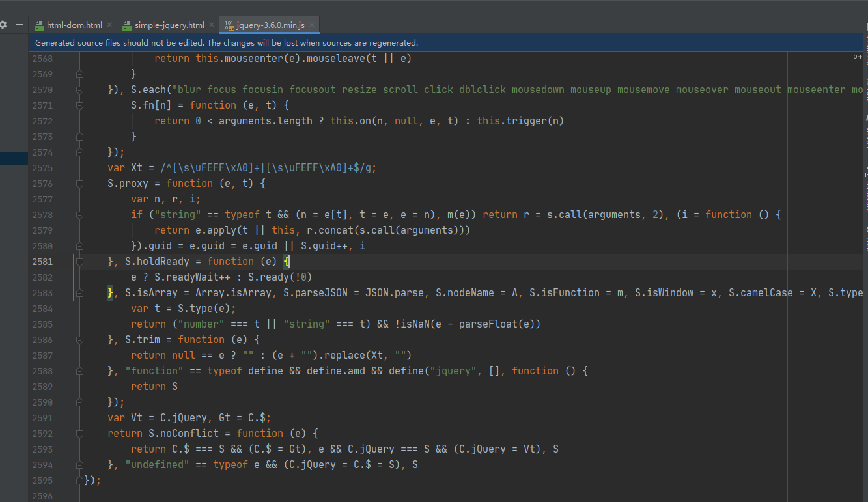Click the HTML file icon on simple-jquery.html tab
Viewport: 868px width, 502px height.
[x=126, y=25]
